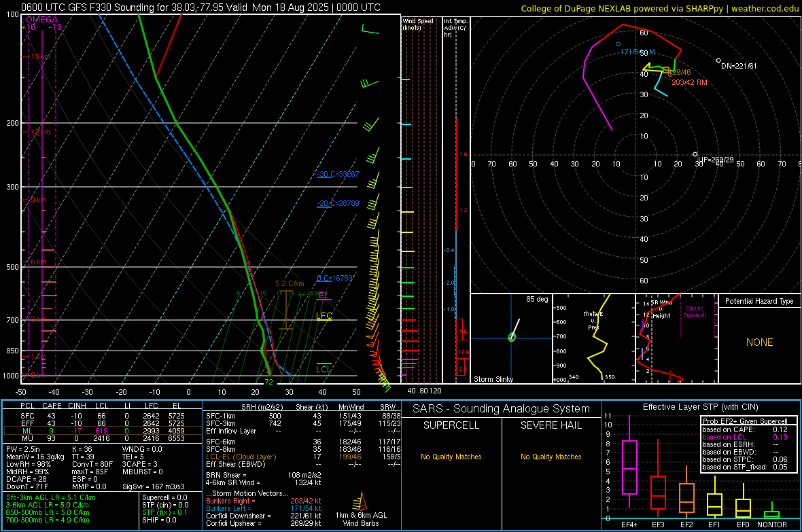Click the based on LCL: 0.19 line

pos(745,437)
